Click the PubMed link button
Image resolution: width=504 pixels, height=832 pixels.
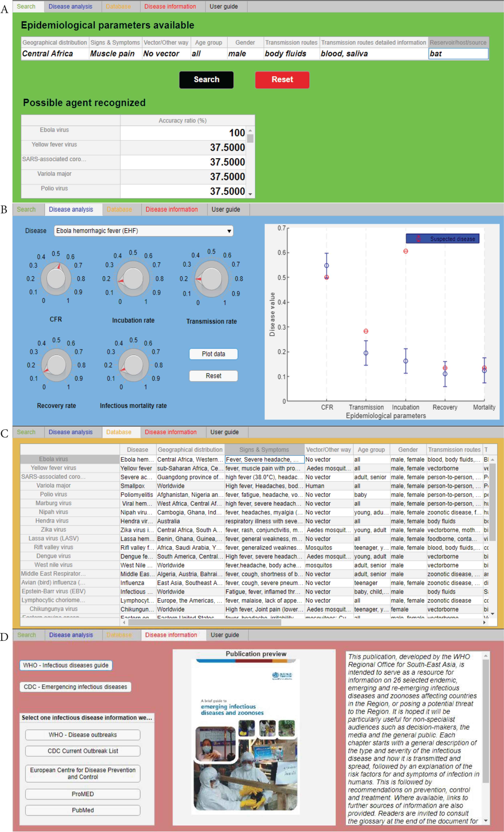(83, 810)
